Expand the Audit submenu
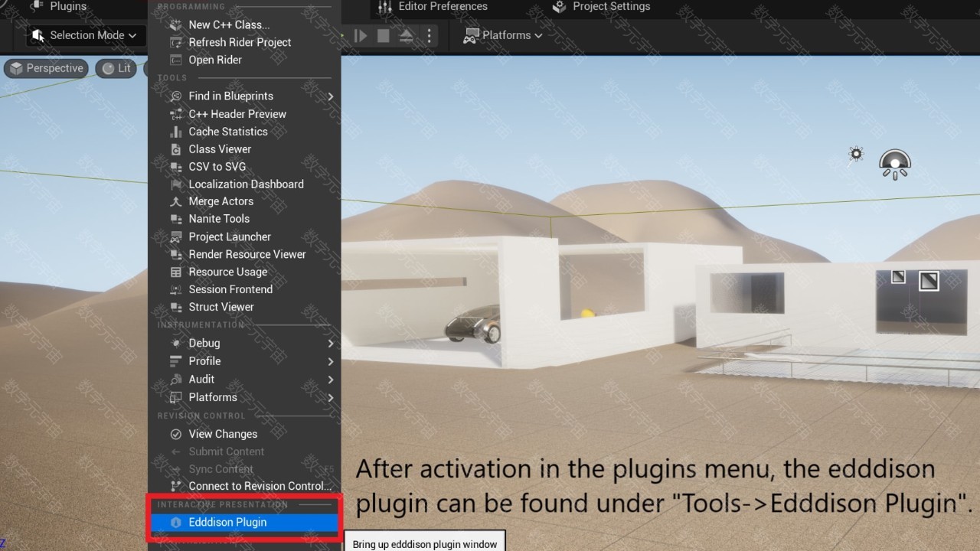 (243, 380)
